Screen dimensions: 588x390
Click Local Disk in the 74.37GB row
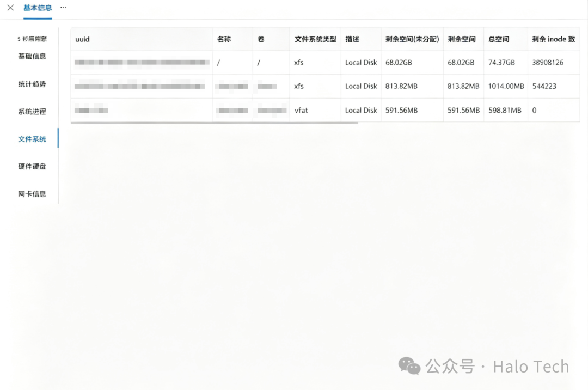coord(361,63)
